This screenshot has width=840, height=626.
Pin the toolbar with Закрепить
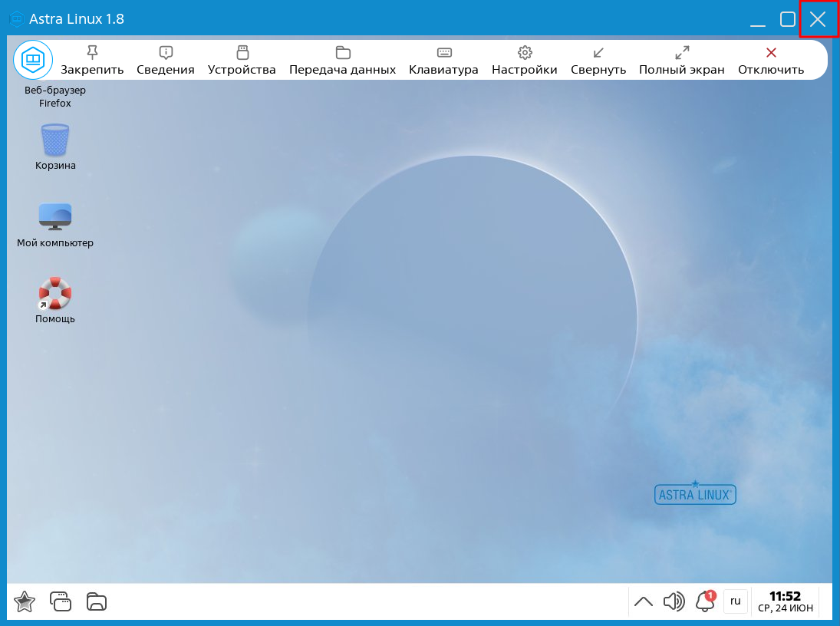click(92, 61)
